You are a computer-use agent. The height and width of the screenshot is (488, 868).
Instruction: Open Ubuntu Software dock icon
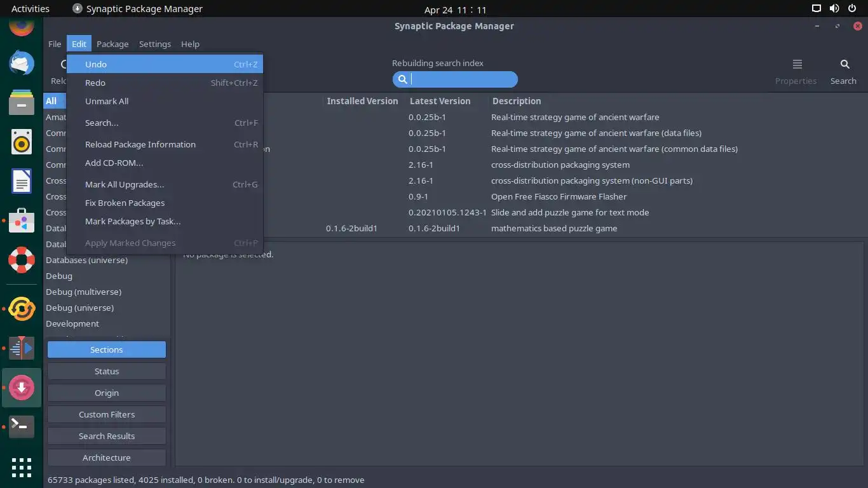[x=22, y=221]
